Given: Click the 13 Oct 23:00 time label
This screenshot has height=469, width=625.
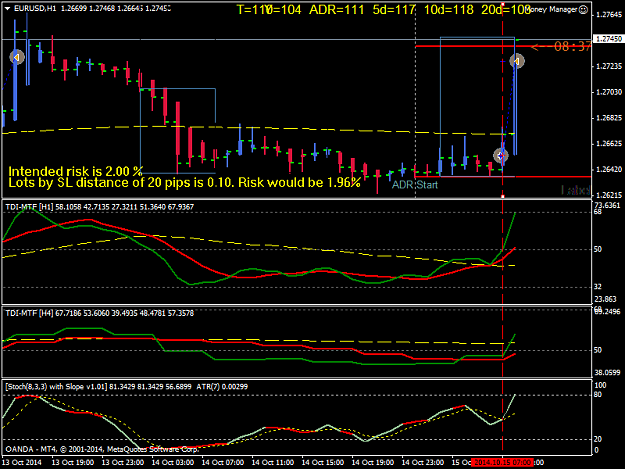Looking at the screenshot, I should (x=123, y=463).
